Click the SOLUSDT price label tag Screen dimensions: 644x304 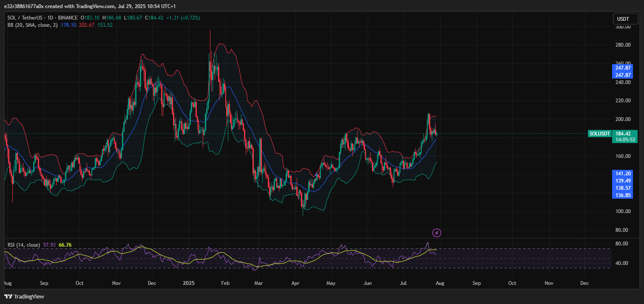(x=600, y=133)
